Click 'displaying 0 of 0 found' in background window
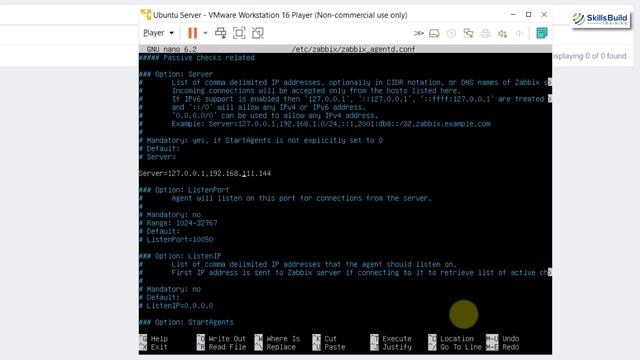The height and width of the screenshot is (360, 640). click(x=590, y=56)
